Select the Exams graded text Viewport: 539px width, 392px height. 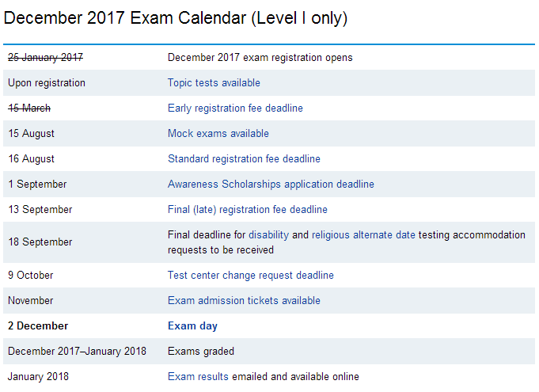tap(200, 351)
